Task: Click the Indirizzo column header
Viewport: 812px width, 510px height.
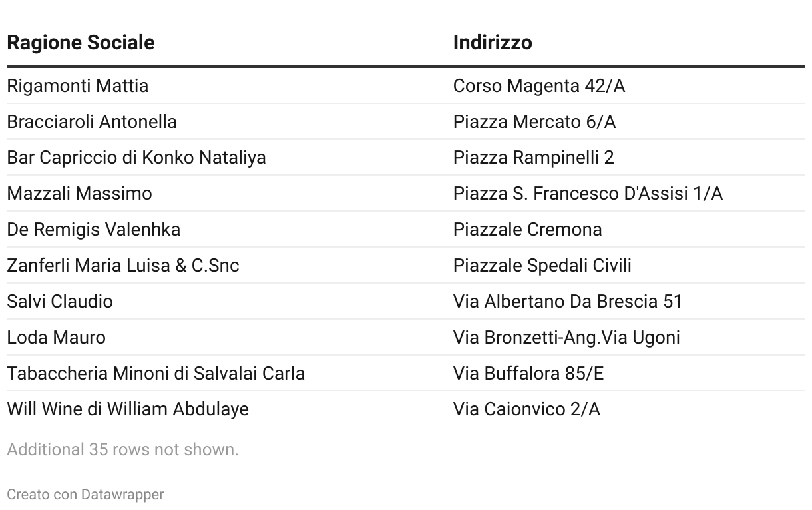Action: 493,43
